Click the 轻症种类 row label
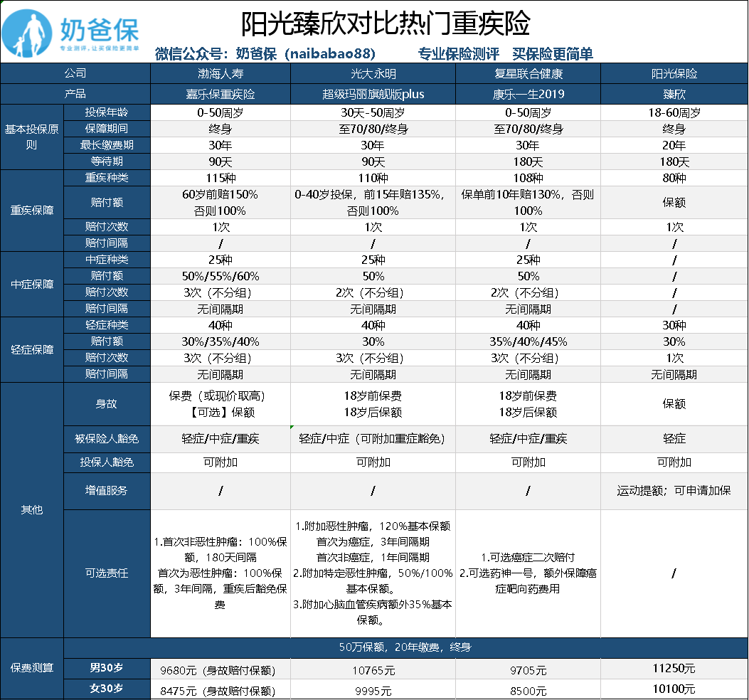Image resolution: width=749 pixels, height=700 pixels. tap(107, 325)
